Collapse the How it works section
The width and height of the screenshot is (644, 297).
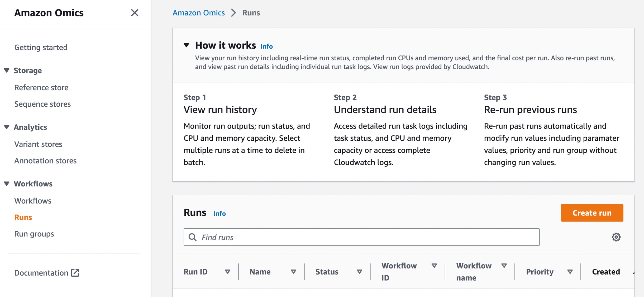click(x=187, y=45)
